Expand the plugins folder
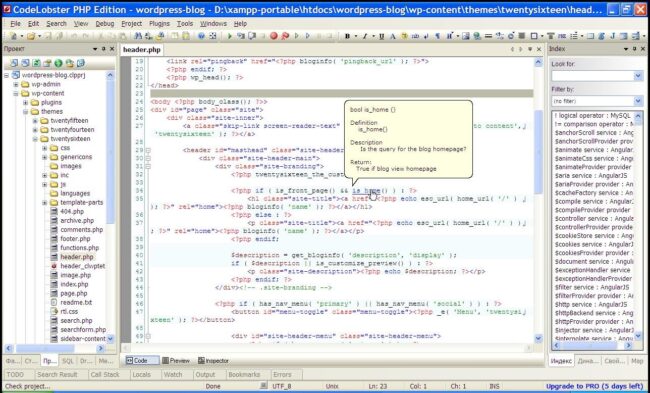This screenshot has height=393, width=650. (x=25, y=102)
